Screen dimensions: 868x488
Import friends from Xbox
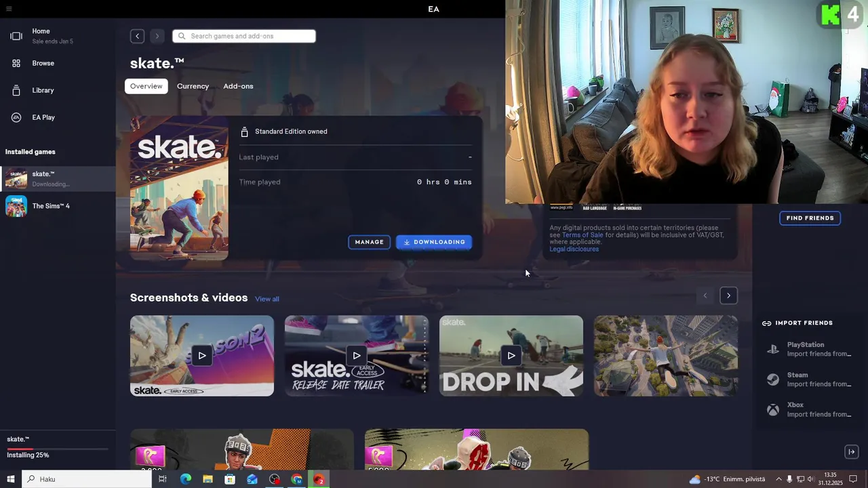click(x=808, y=409)
